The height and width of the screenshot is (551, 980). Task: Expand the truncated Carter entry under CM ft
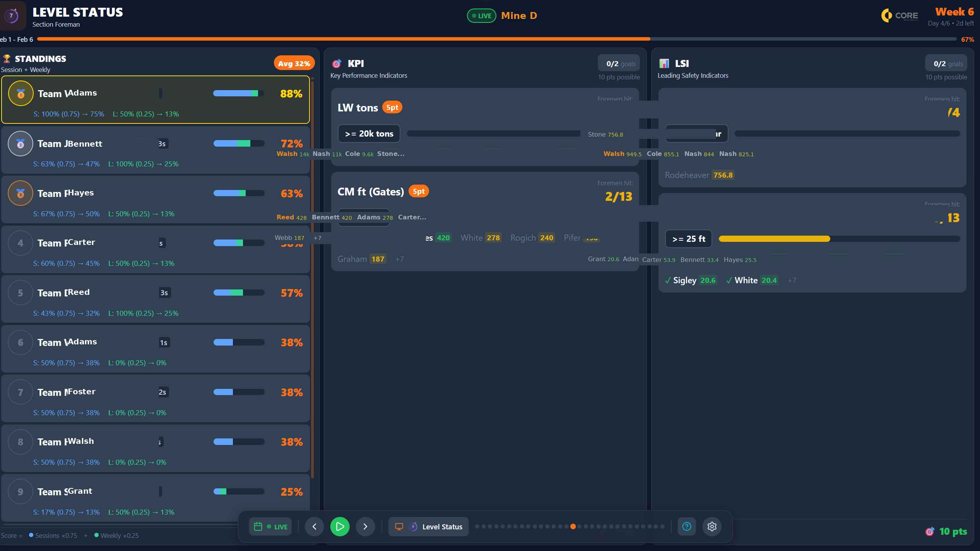tap(412, 217)
